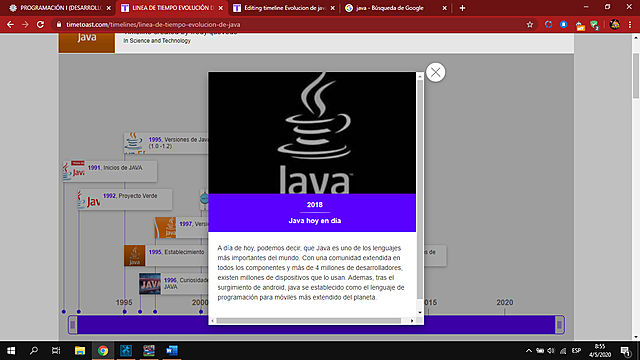Viewport: 640px width, 360px height.
Task: Open 1995 Establecimiento event
Action: click(x=166, y=256)
